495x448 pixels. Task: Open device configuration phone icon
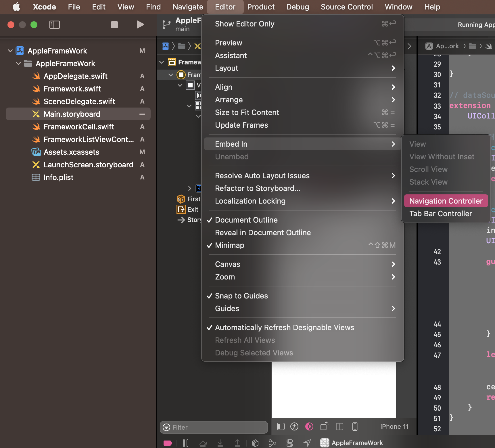(x=355, y=427)
